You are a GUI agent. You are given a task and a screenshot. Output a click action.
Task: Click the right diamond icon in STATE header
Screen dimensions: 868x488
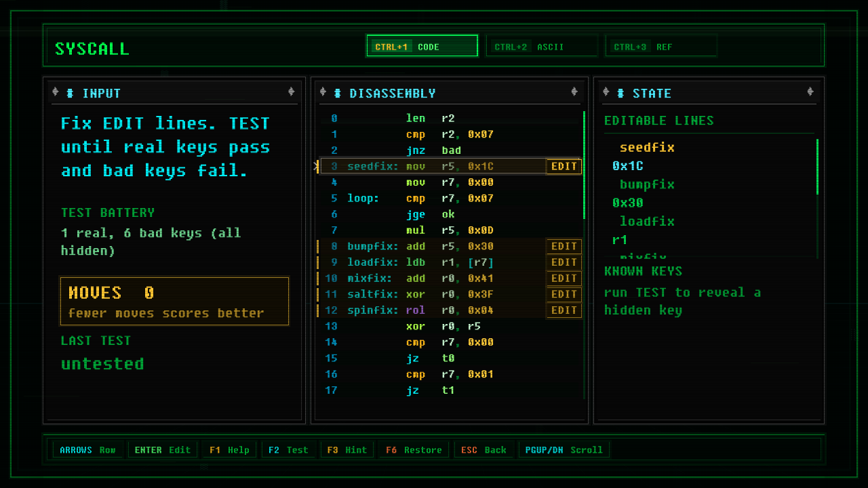tap(810, 92)
